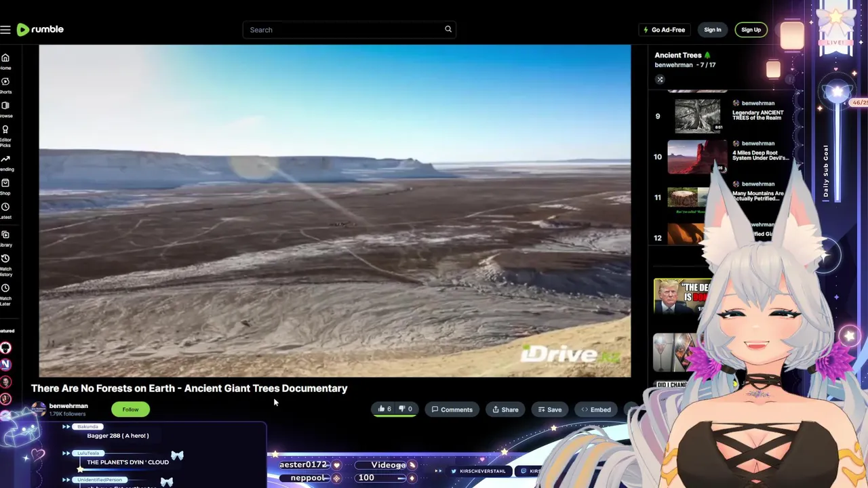
Task: Open benwehrman channel name below video
Action: click(x=68, y=406)
